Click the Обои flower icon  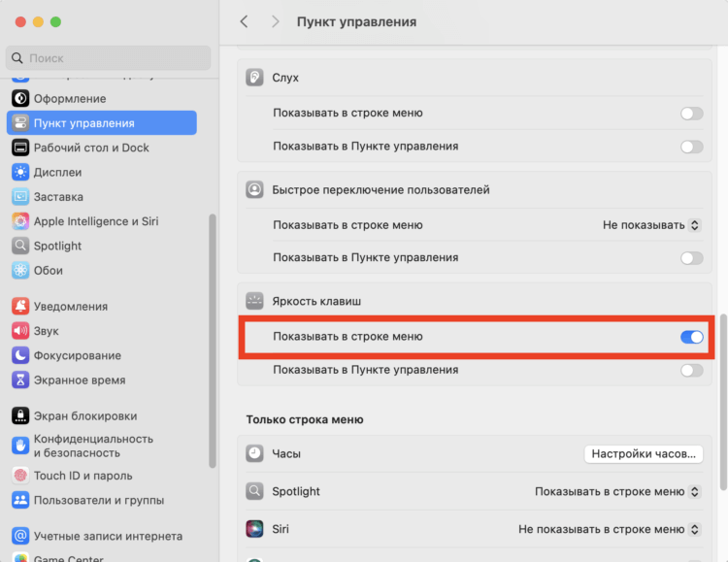point(20,270)
